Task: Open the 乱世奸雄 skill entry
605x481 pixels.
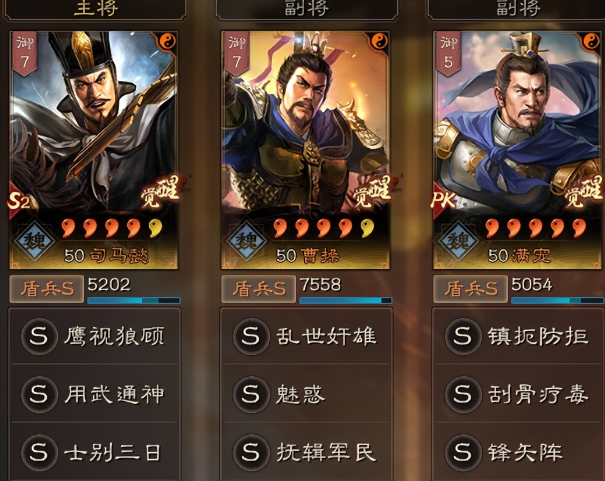Action: pyautogui.click(x=306, y=336)
